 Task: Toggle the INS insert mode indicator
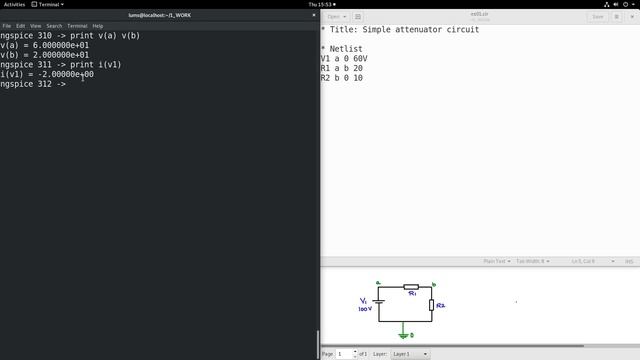coord(629,261)
